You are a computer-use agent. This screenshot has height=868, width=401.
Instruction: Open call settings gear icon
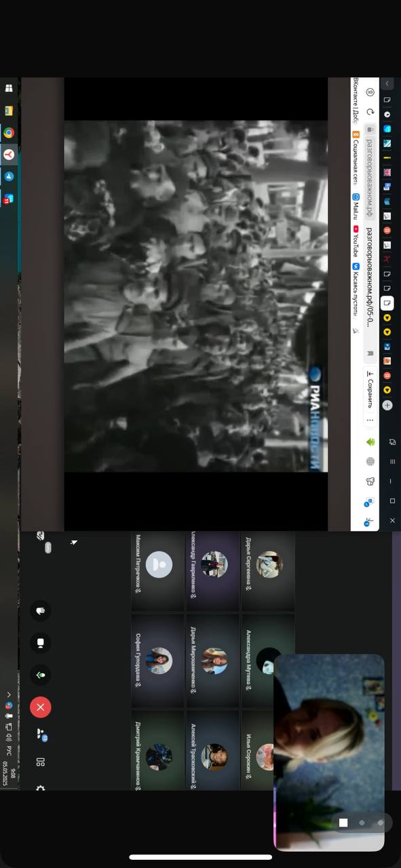40,788
